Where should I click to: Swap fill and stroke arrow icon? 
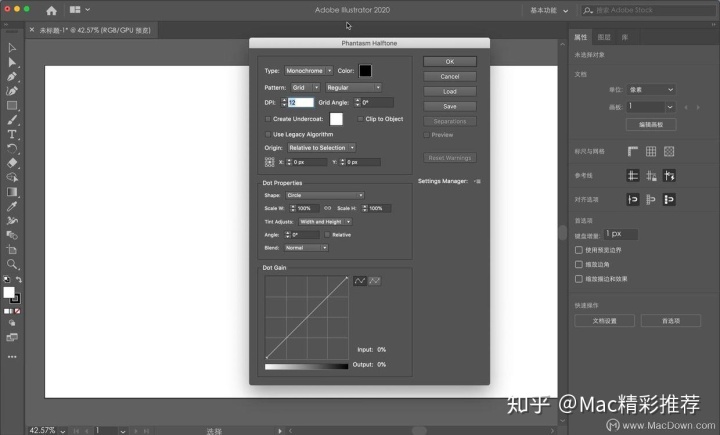(19, 279)
